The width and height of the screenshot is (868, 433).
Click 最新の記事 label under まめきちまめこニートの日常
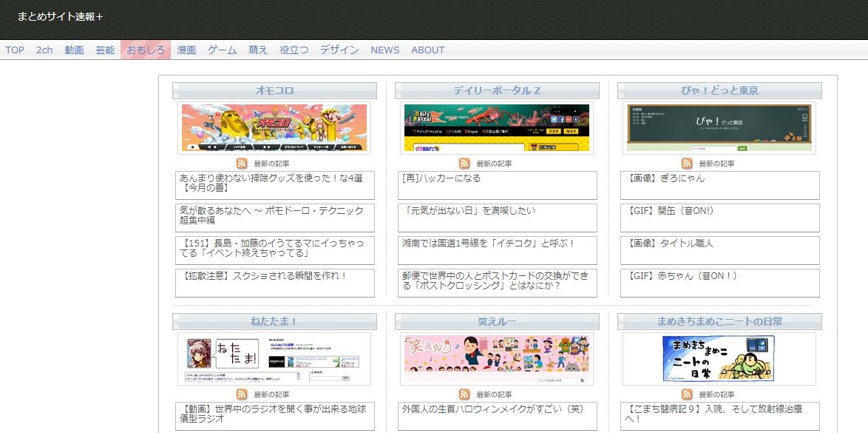tap(716, 395)
